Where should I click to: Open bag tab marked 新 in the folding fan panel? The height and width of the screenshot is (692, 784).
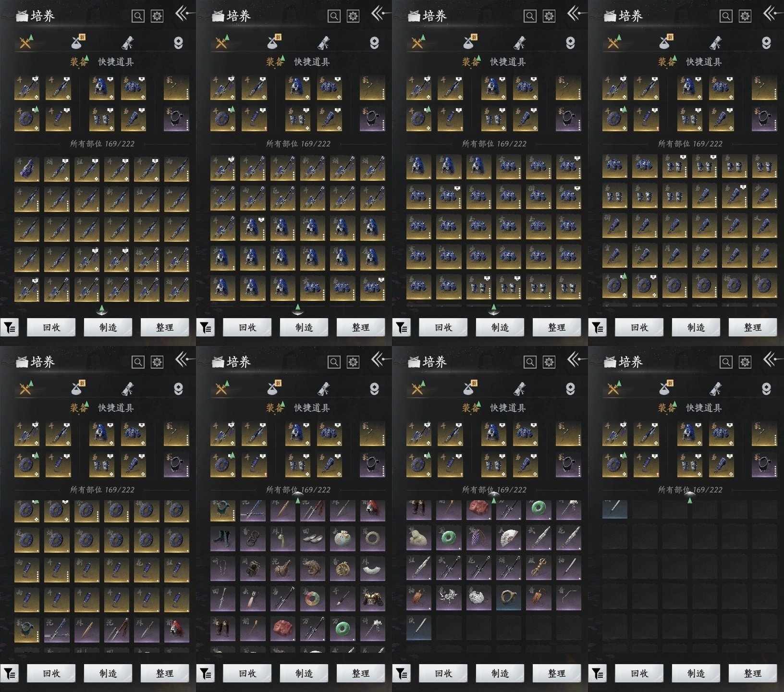(x=469, y=388)
